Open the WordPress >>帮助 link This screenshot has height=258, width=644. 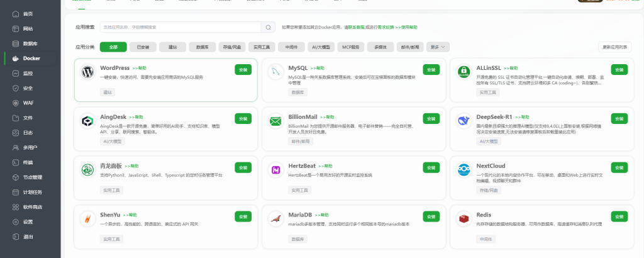139,68
